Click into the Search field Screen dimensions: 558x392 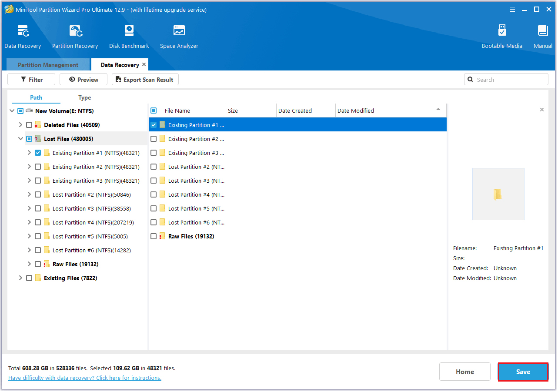point(506,79)
